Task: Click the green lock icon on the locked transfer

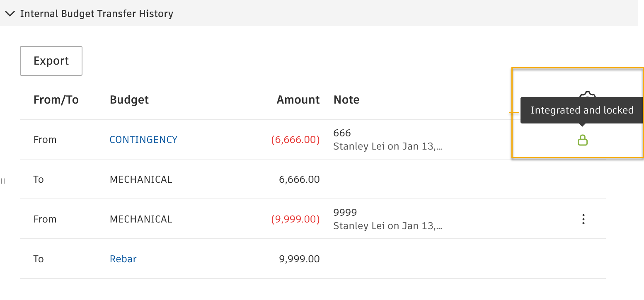Action: [x=583, y=140]
